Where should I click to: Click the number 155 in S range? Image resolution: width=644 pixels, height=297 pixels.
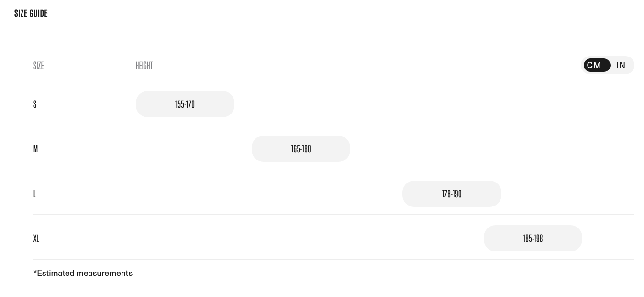click(179, 104)
